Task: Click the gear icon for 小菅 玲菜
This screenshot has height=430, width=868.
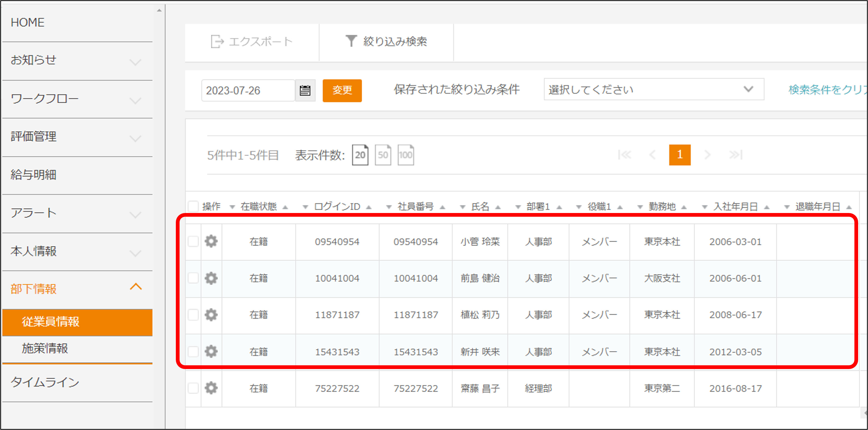Action: tap(211, 241)
